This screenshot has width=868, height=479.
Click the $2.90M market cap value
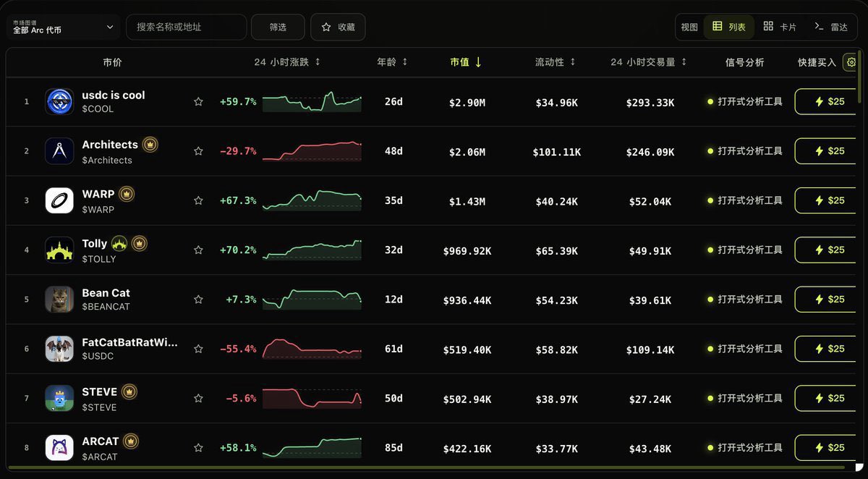coord(467,103)
